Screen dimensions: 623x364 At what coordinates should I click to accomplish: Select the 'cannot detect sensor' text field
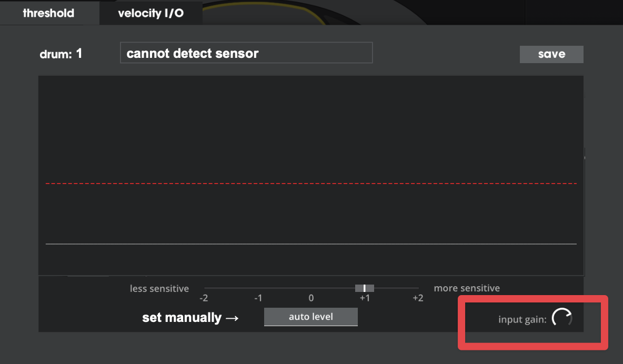(246, 53)
